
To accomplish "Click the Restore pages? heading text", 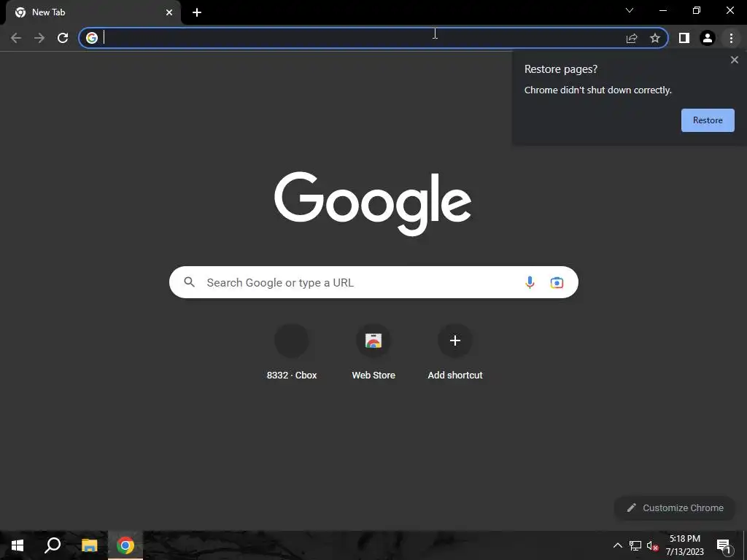I will pos(561,69).
